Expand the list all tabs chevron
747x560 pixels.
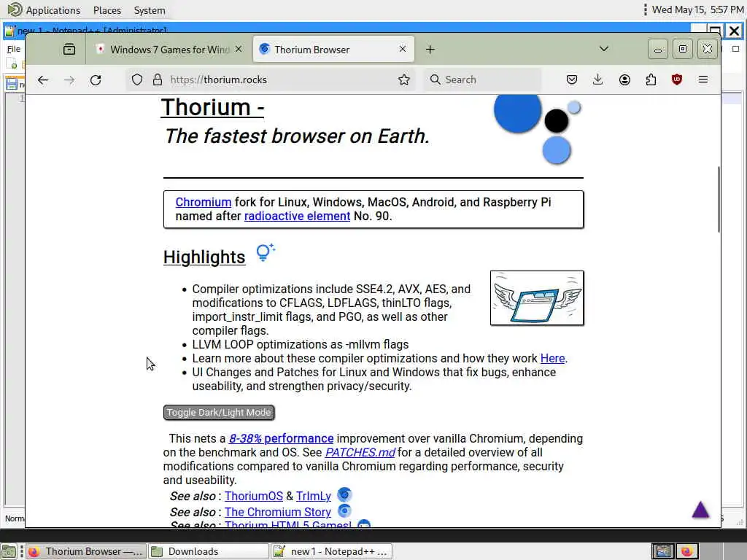click(603, 49)
